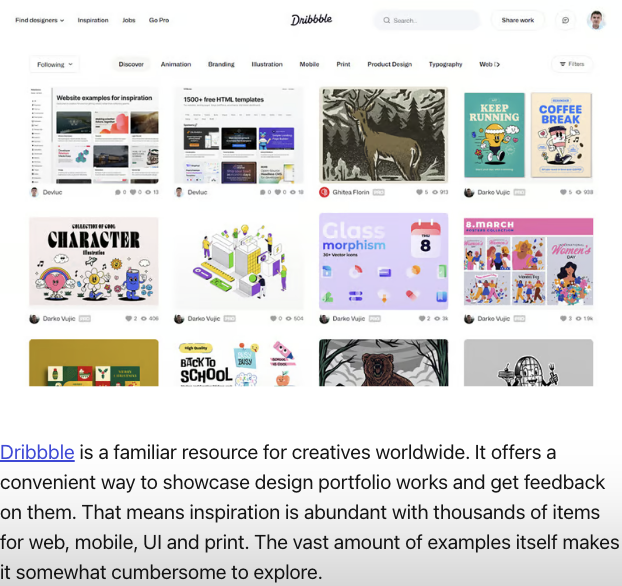622x586 pixels.
Task: Click Ghitea Florin's red avatar icon
Action: click(x=324, y=192)
